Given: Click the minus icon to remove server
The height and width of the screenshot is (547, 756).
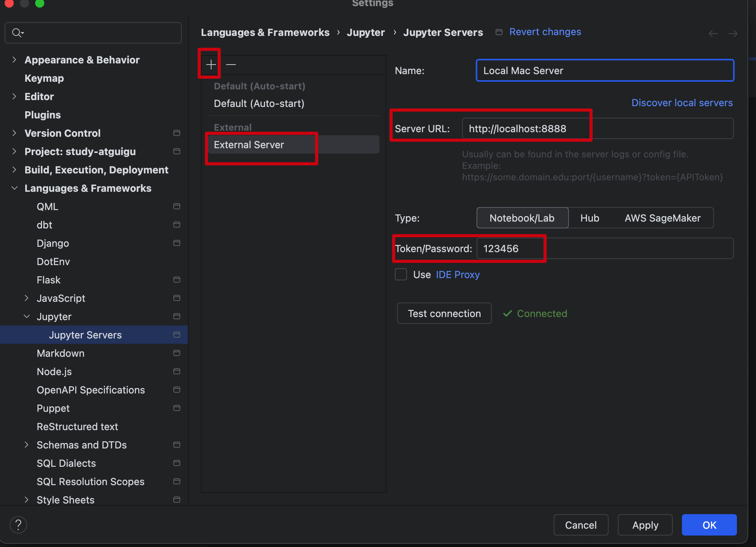Looking at the screenshot, I should pyautogui.click(x=231, y=65).
